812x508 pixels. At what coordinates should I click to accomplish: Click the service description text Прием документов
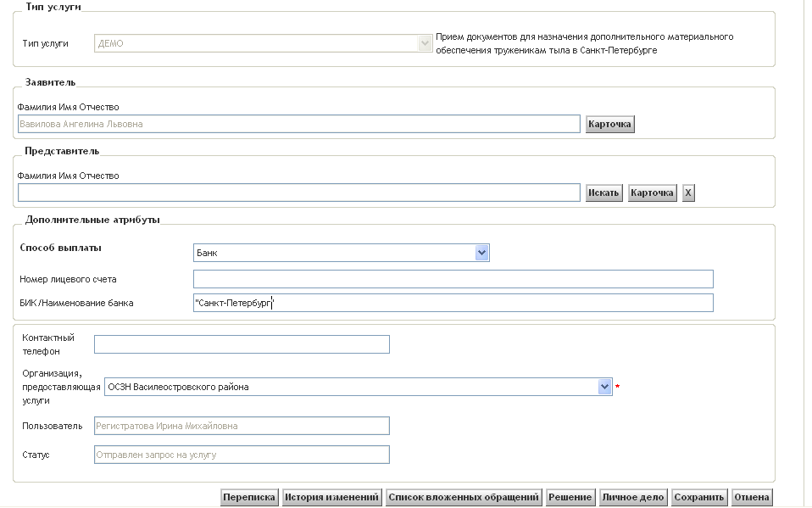[x=584, y=43]
